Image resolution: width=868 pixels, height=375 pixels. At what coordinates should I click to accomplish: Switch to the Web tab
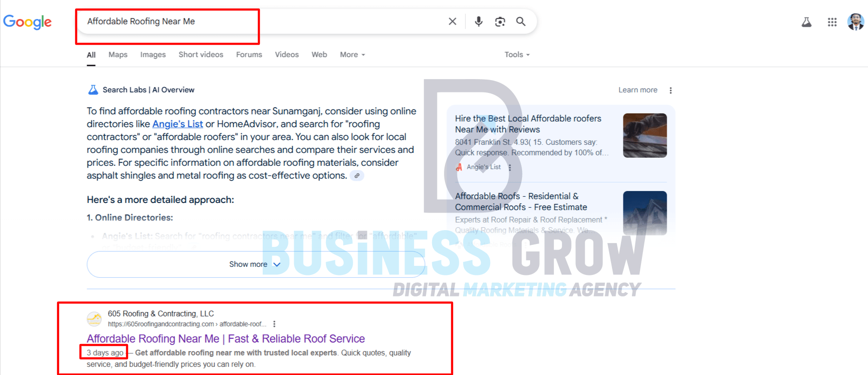(x=319, y=55)
